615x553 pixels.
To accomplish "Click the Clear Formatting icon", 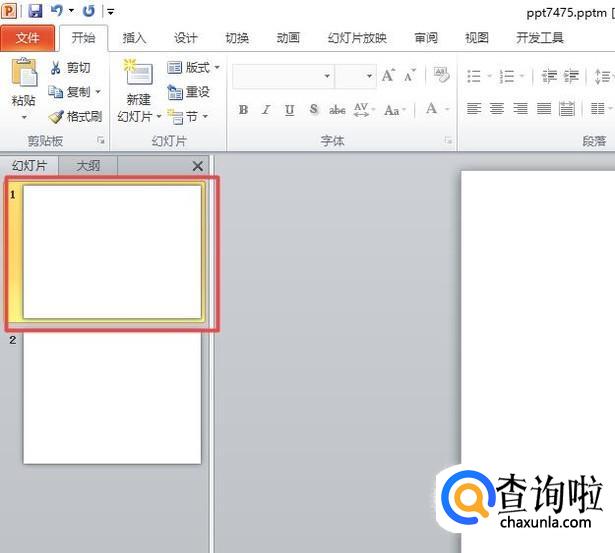I will pyautogui.click(x=441, y=76).
